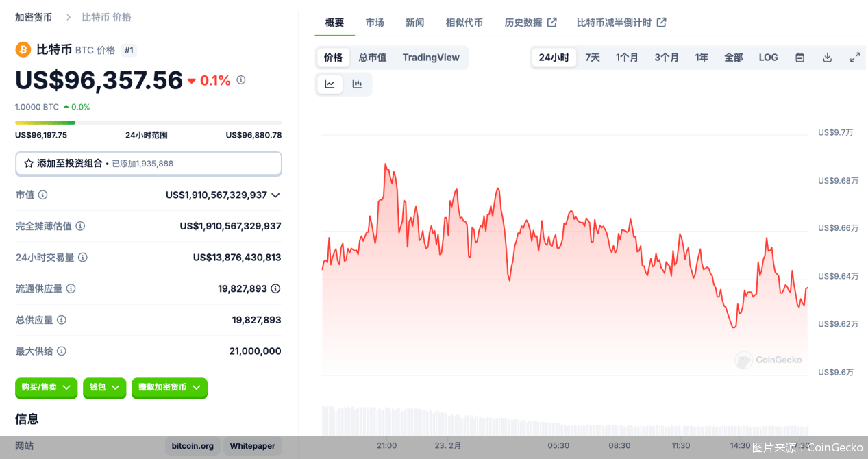Open info icon beside 流通供应量

tap(71, 288)
